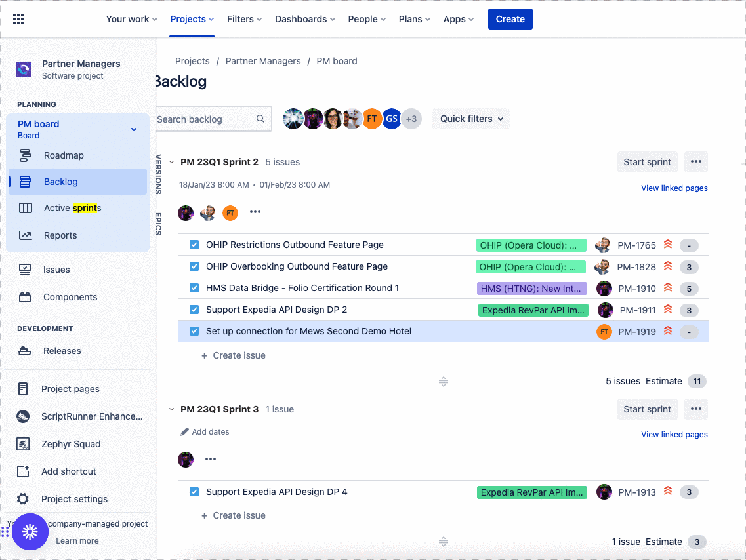This screenshot has height=560, width=746.
Task: Toggle checkbox for Support Expedia API Design DP 4
Action: [x=194, y=492]
